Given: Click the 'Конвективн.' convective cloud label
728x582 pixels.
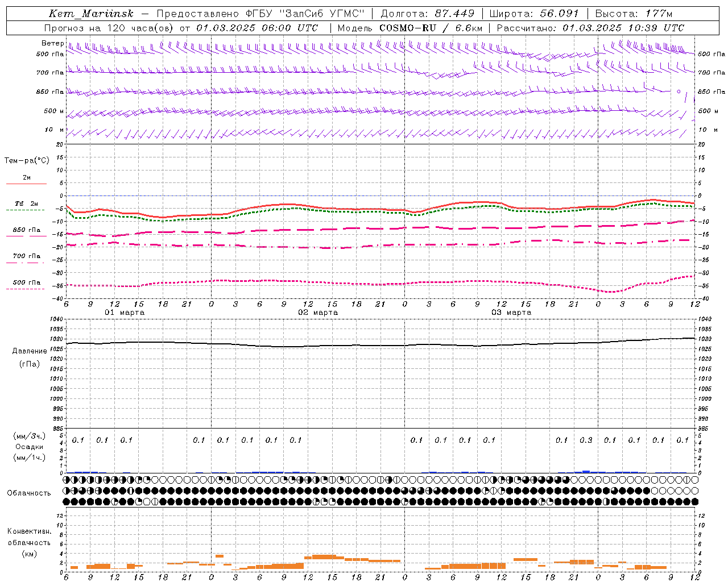Looking at the screenshot, I should 29,531.
